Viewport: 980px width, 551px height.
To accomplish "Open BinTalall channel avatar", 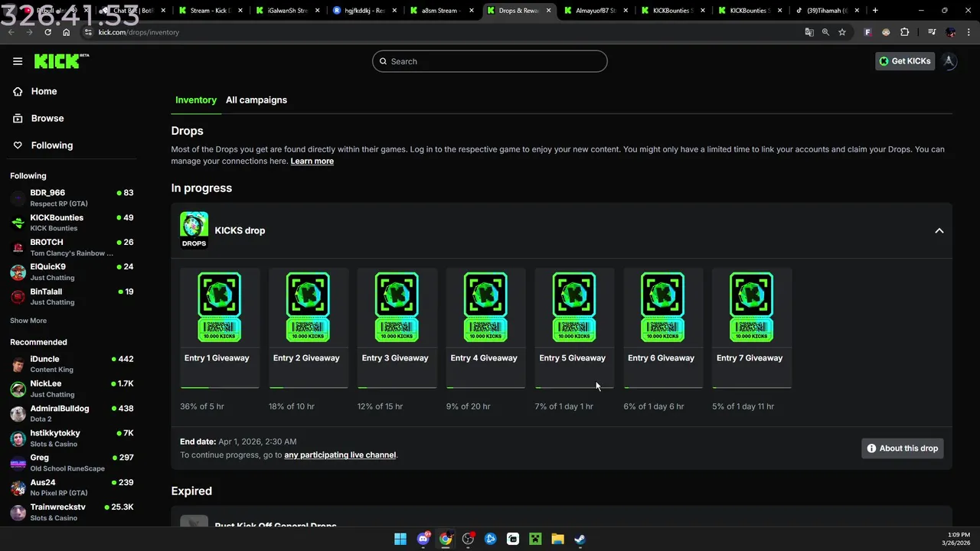I will point(18,297).
